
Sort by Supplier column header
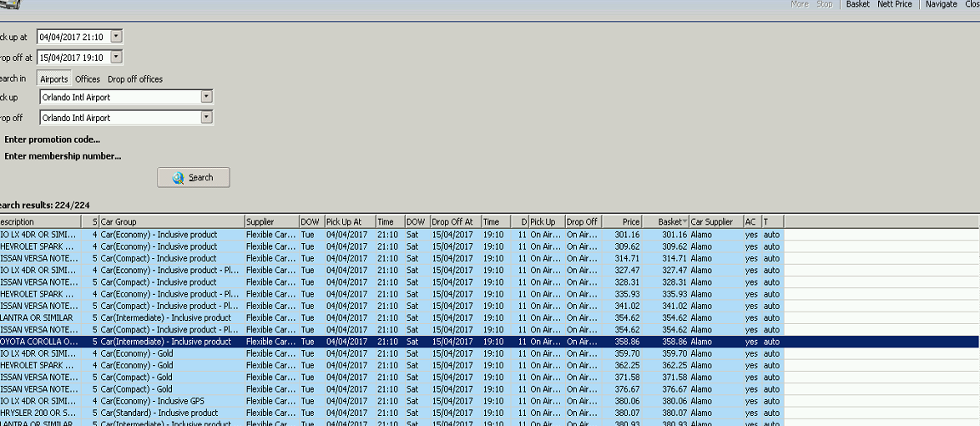click(272, 221)
